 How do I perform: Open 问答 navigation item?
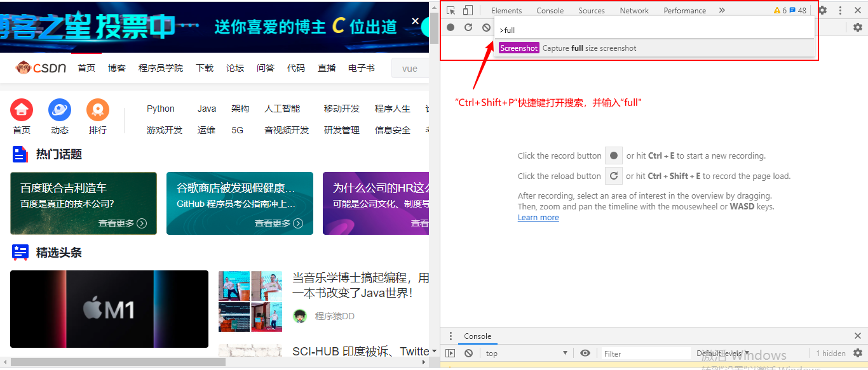coord(266,68)
